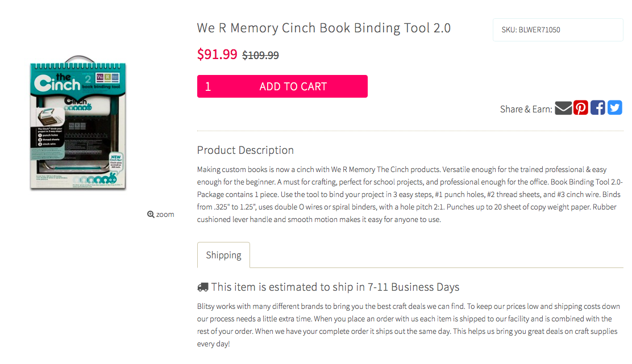Click the SKU BLWER71050 box
Screen dimensions: 632x364
coord(558,30)
